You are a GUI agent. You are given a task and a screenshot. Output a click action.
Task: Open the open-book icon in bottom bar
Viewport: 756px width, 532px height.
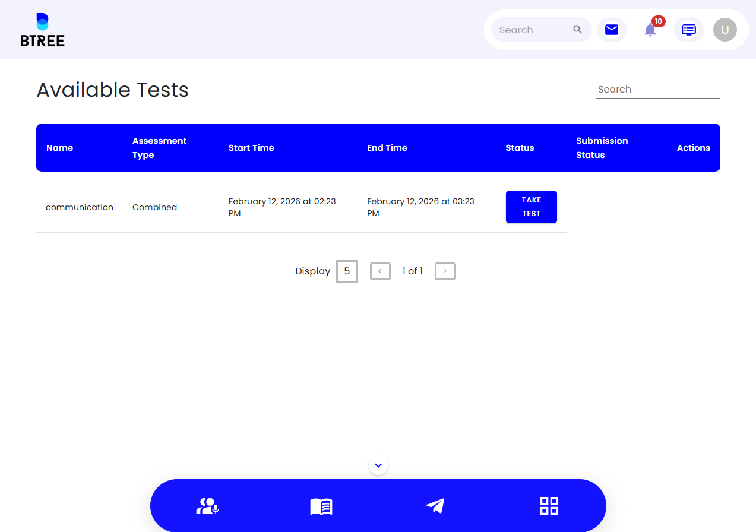(x=321, y=506)
